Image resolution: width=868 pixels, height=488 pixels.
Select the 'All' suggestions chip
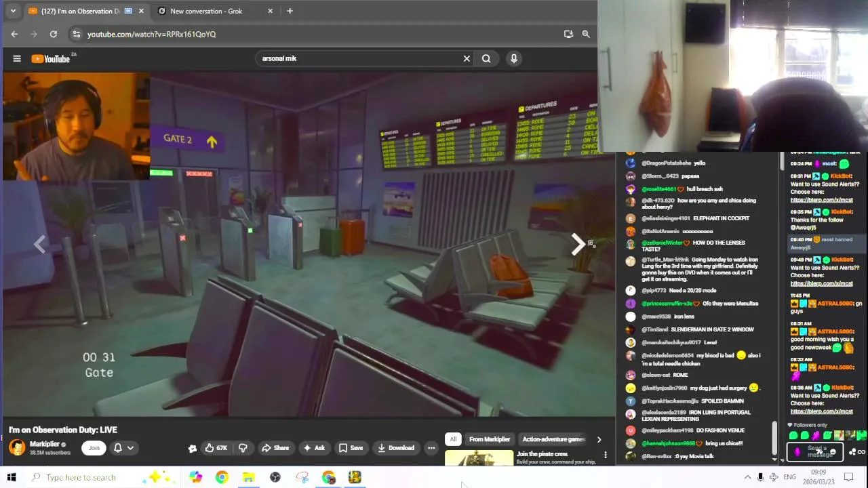pyautogui.click(x=453, y=439)
